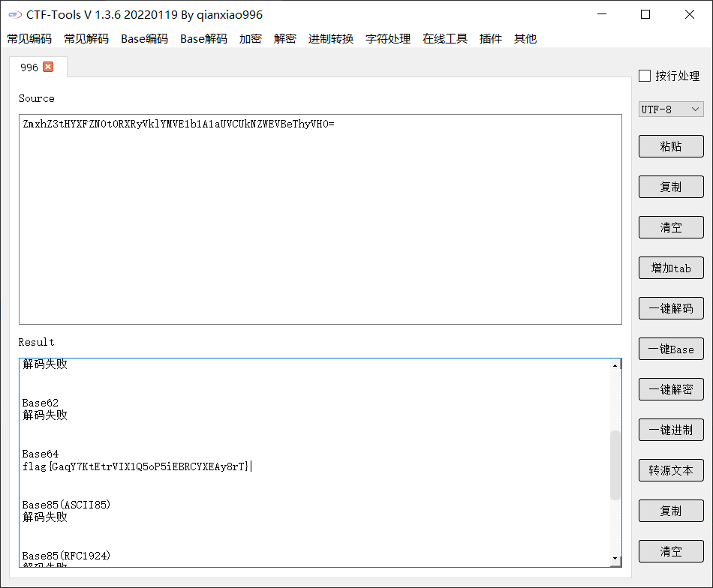Open the 进制转换 menu
Viewport: 713px width, 588px height.
(x=331, y=38)
